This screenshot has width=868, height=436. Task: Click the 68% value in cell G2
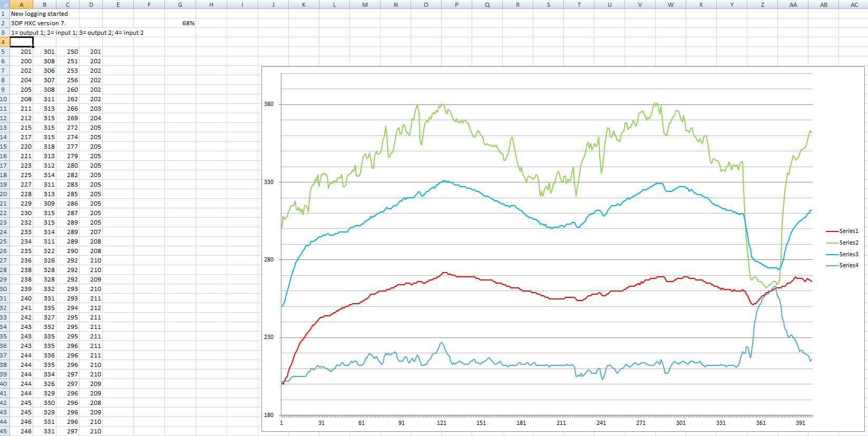[x=180, y=23]
